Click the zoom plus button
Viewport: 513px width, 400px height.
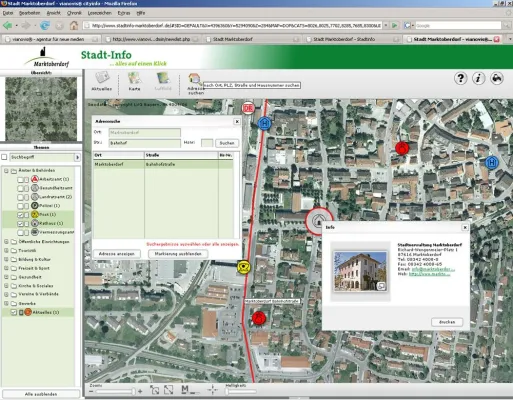(140, 391)
